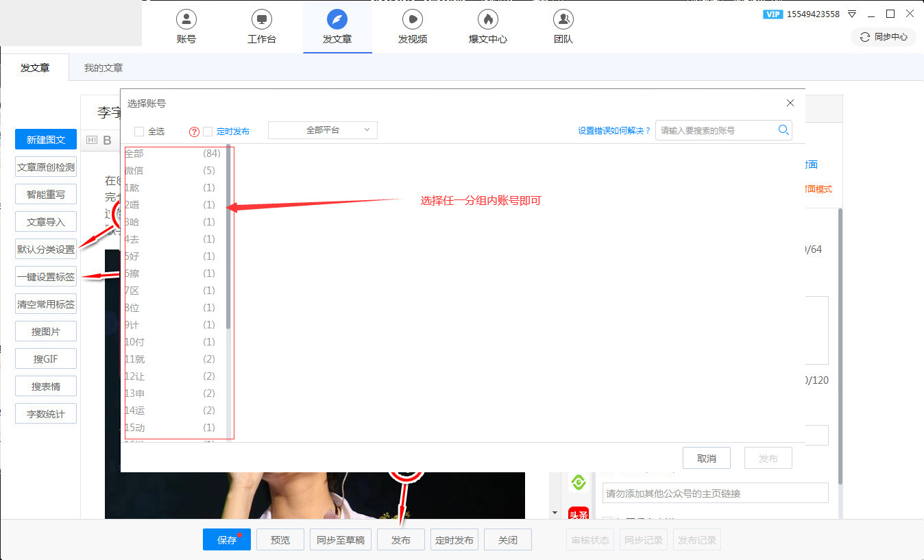The height and width of the screenshot is (560, 924).
Task: Open the 发视频 icon in top navigation
Action: 412,19
